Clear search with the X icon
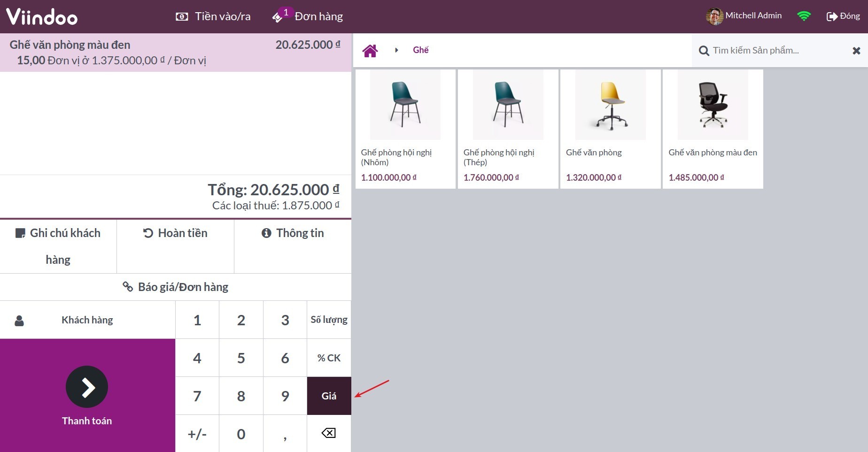 pyautogui.click(x=856, y=51)
